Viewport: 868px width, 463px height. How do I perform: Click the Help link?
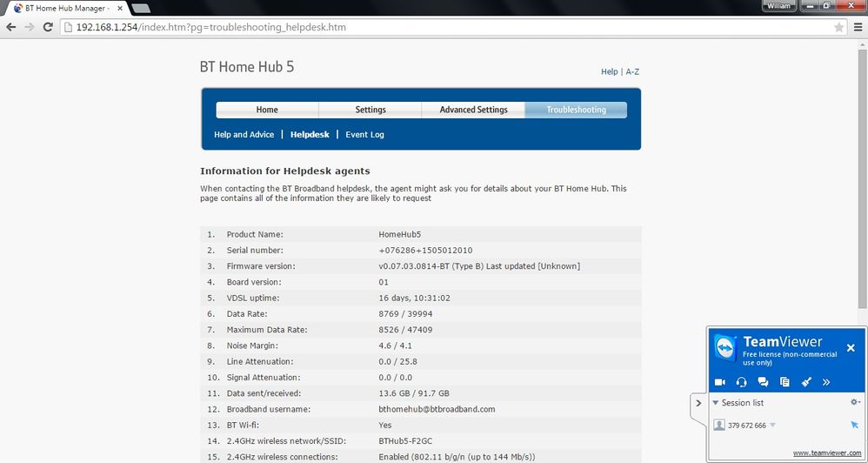(x=609, y=71)
